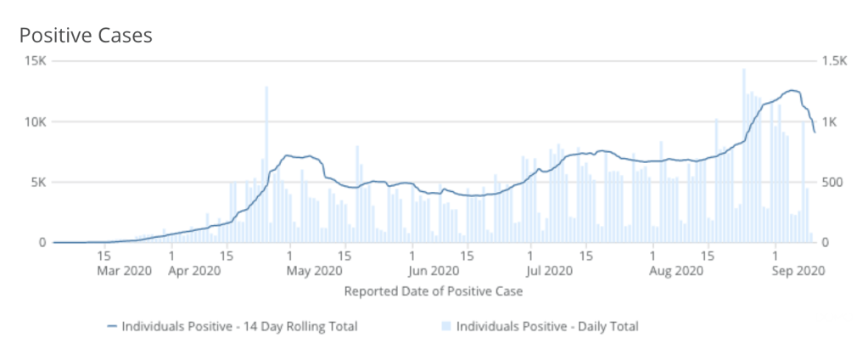
Task: Click the Reported Date of Positive Case axis title
Action: [433, 291]
